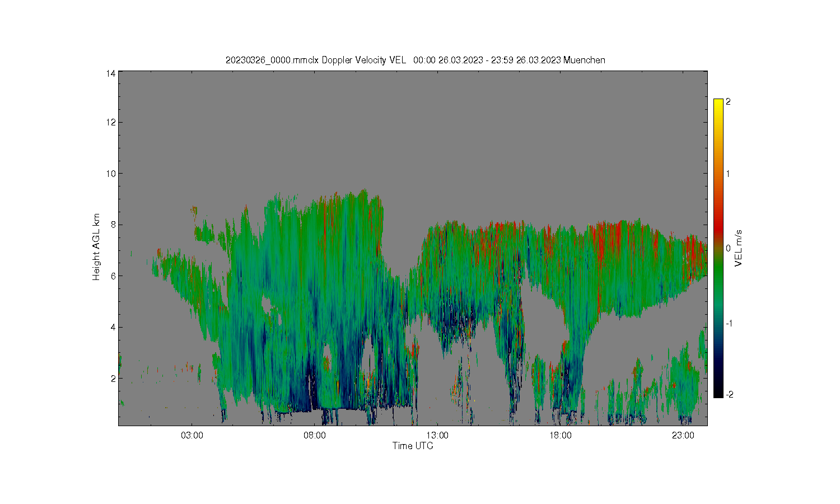This screenshot has height=504, width=840.
Task: Click the colorbar value 1
Action: click(x=728, y=174)
